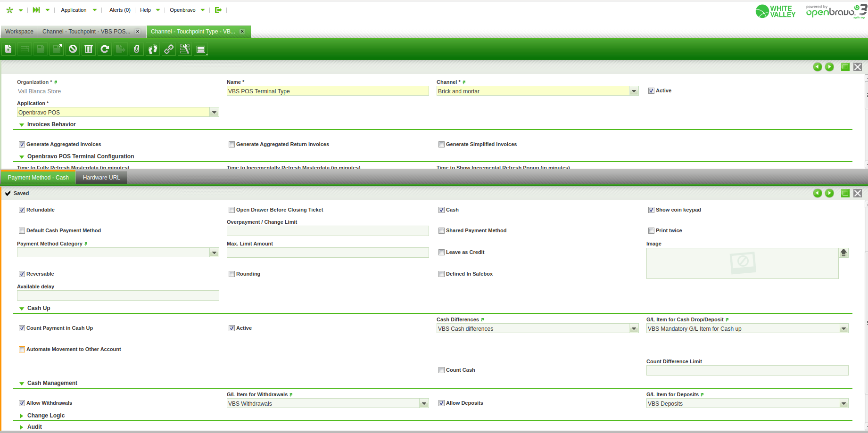This screenshot has height=433, width=868.
Task: Click the Undo changes toolbar icon
Action: point(73,49)
